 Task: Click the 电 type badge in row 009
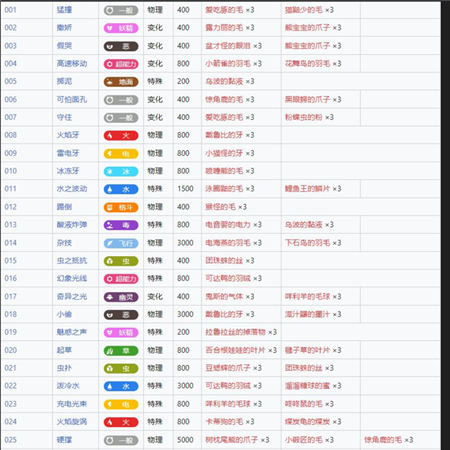pos(121,153)
